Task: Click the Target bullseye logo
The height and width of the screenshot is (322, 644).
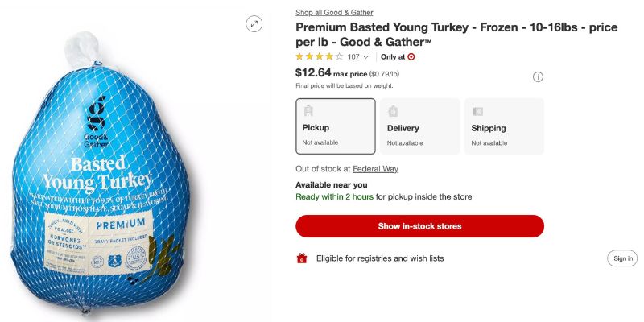Action: point(411,57)
